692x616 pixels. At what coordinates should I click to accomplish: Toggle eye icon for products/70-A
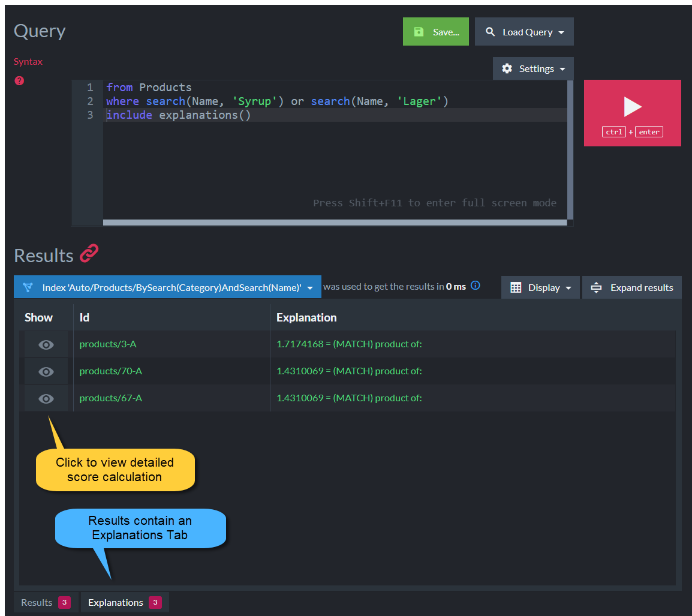point(46,372)
